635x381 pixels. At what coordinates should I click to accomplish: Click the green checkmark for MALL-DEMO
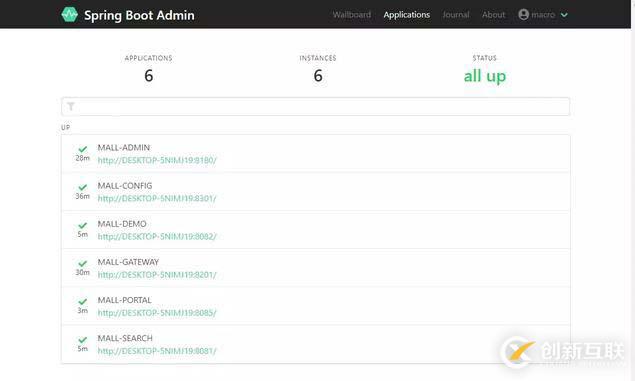point(83,225)
